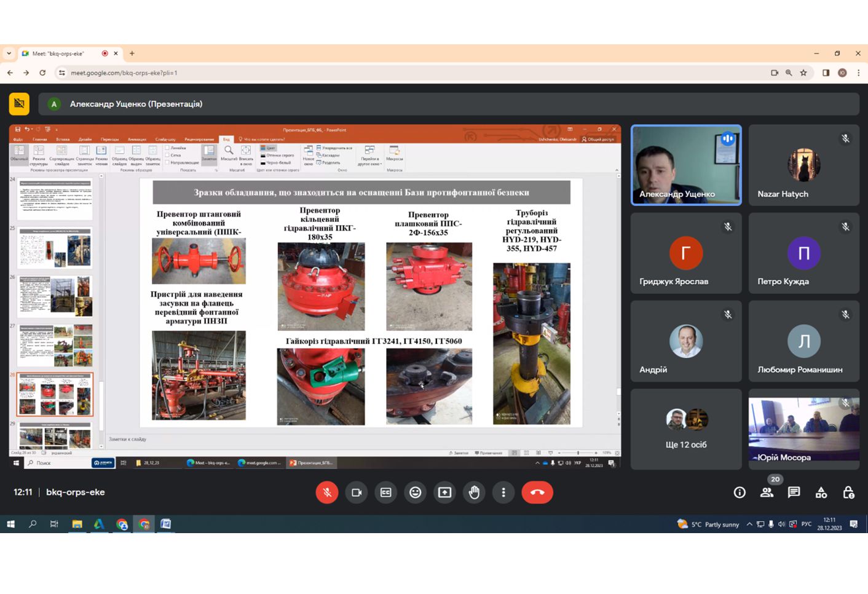Click the Present now screen share icon
The width and height of the screenshot is (868, 594).
coord(444,493)
